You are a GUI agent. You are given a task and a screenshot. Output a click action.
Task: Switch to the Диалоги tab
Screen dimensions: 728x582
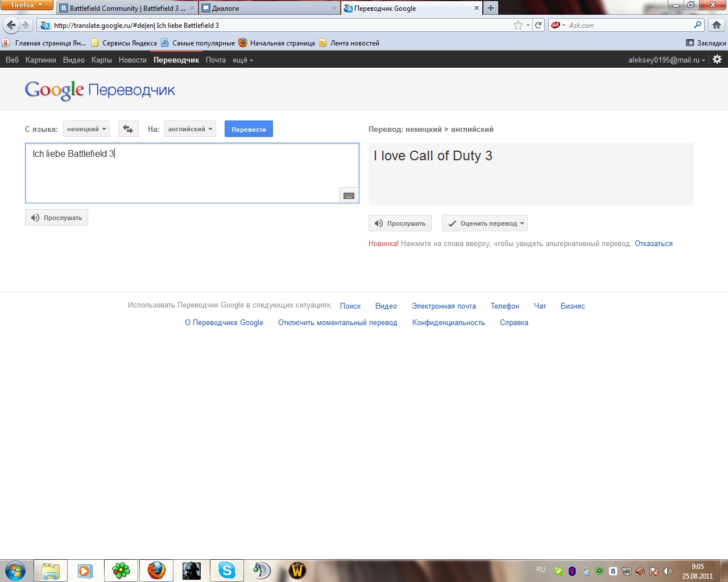(x=270, y=8)
